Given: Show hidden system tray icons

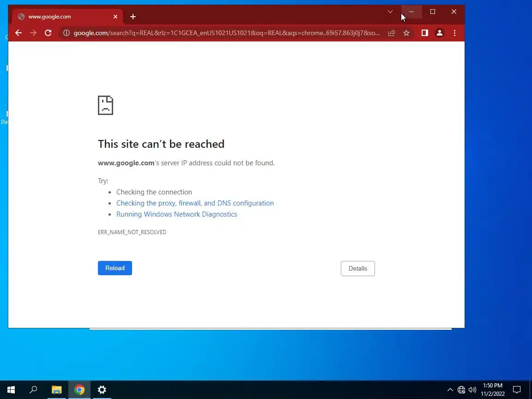Looking at the screenshot, I should [450, 389].
